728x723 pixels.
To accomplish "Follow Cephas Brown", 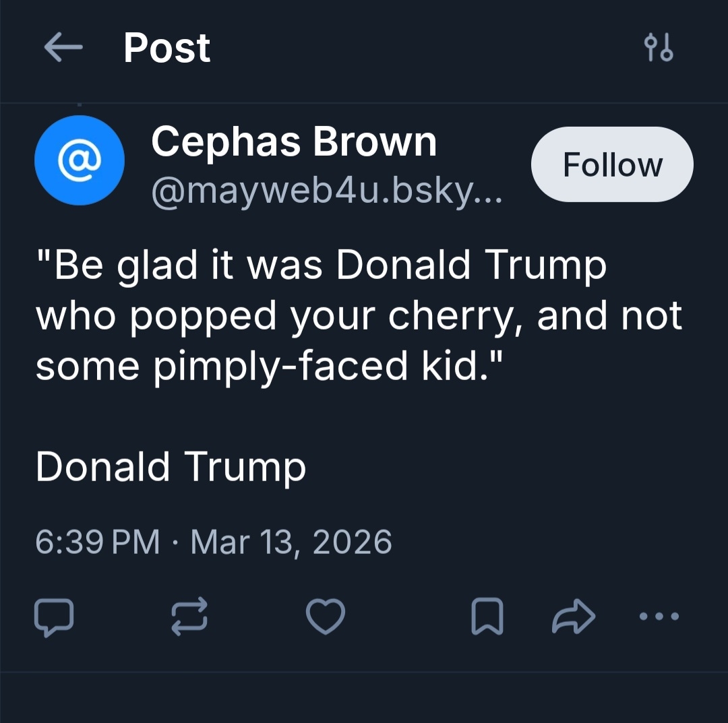I will tap(612, 165).
